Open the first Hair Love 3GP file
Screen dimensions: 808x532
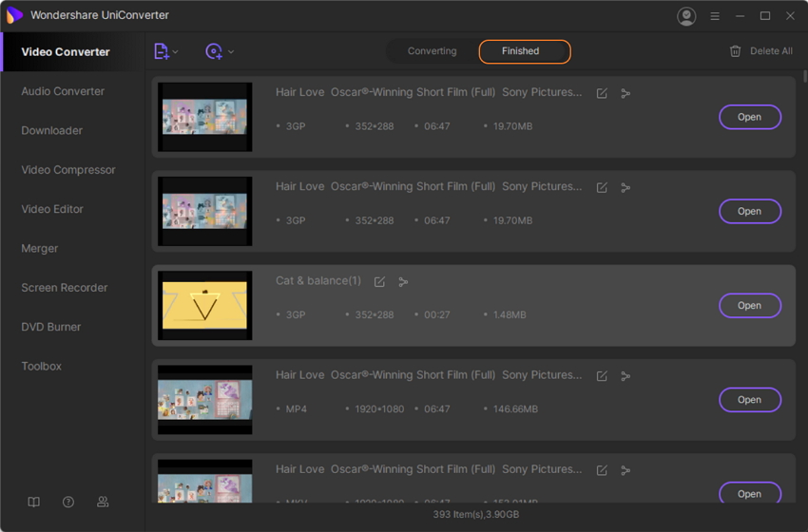[750, 117]
